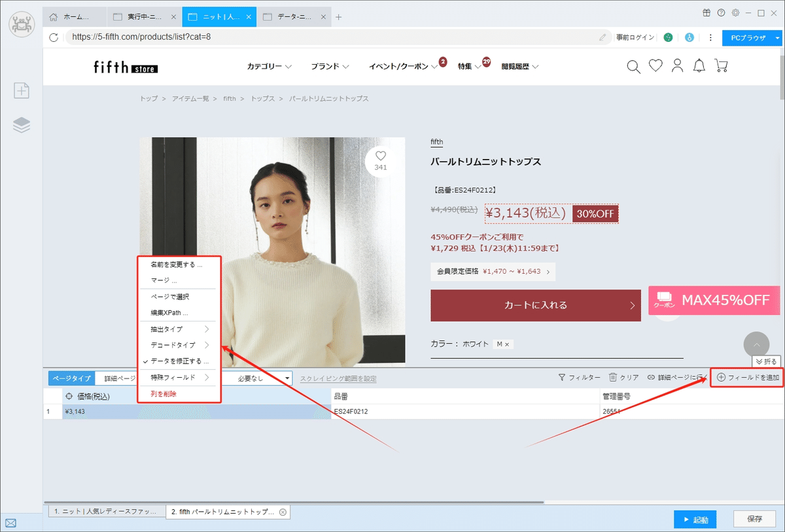Toggle データを修正する checked menu item
Image resolution: width=785 pixels, height=532 pixels.
point(179,361)
